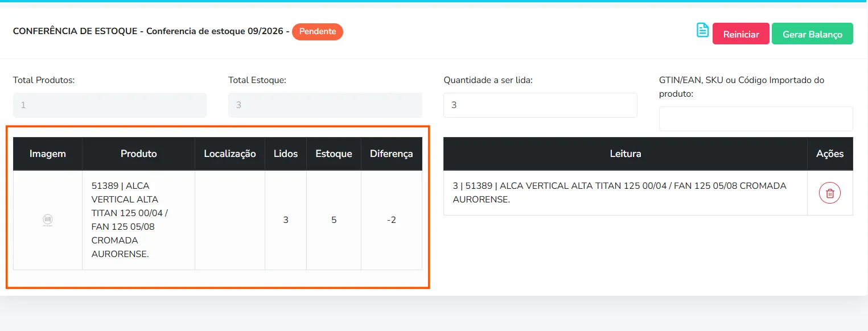The height and width of the screenshot is (331, 868).
Task: Click the Leitura column header
Action: click(x=626, y=154)
